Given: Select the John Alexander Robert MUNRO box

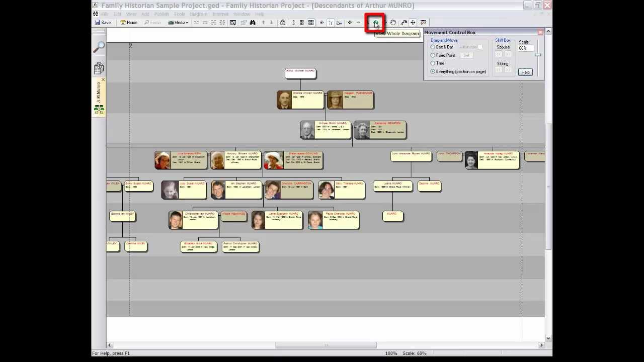Looking at the screenshot, I should (x=411, y=156).
